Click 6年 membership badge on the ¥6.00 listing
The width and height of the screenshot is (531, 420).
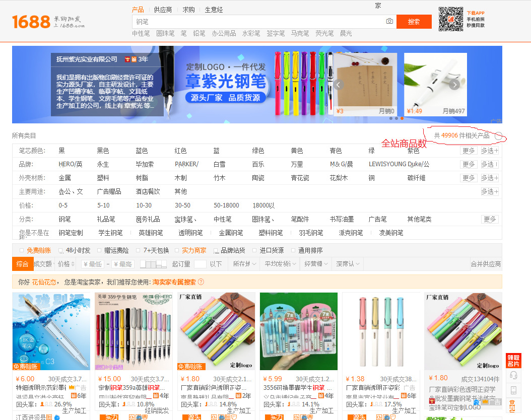79,395
